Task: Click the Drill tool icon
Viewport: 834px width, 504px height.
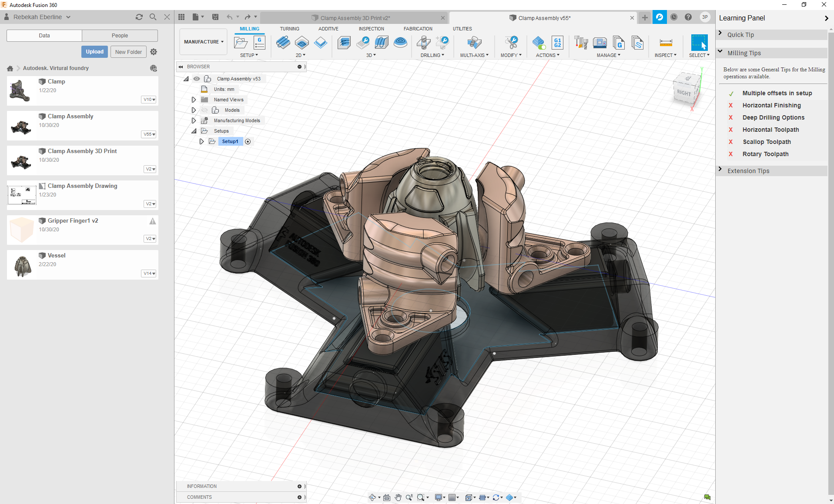Action: coord(423,43)
